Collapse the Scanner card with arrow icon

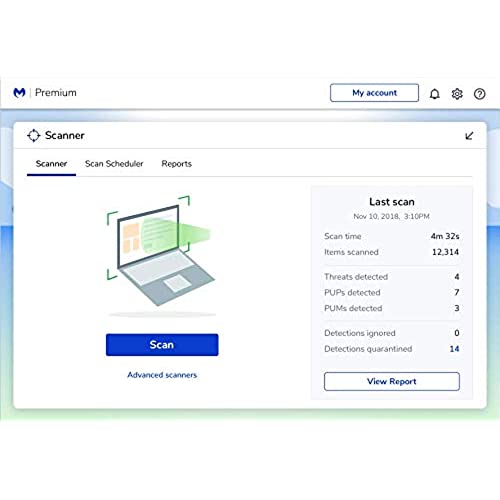click(x=469, y=136)
